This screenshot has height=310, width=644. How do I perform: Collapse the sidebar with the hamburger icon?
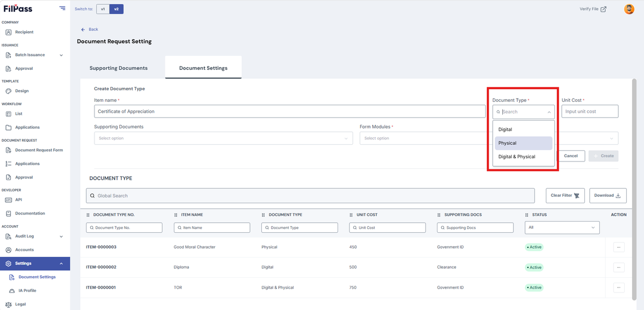coord(63,8)
